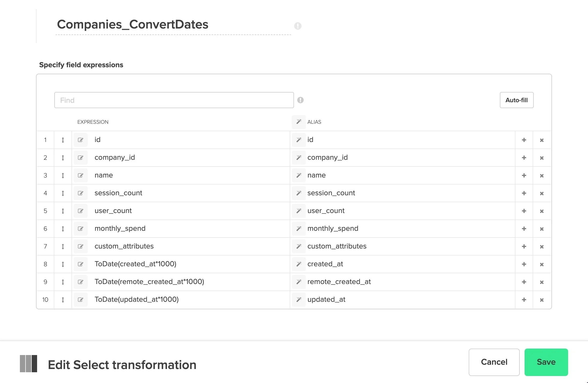Add a new field below custom_attributes
588x383 pixels.
click(x=524, y=246)
